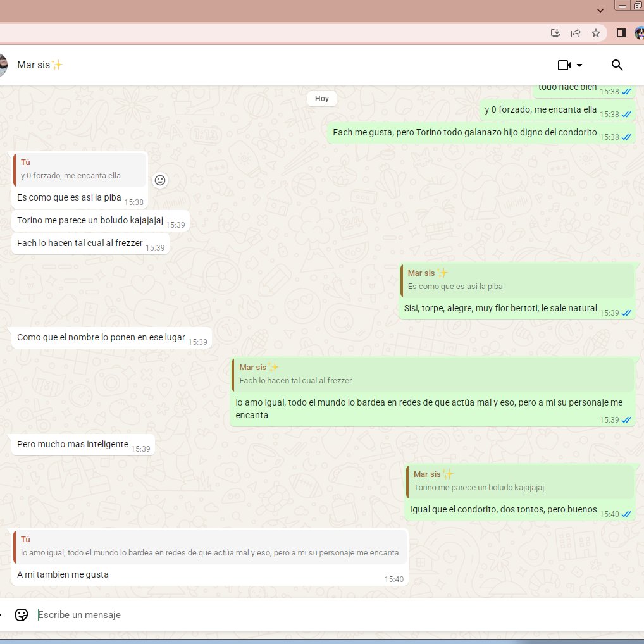Open Mar sis contact info from header name
Screen dimensions: 644x644
[40, 65]
